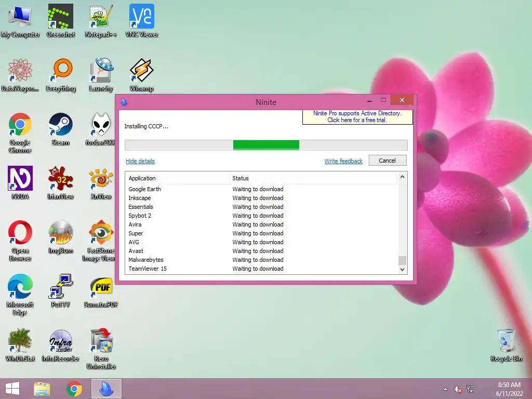This screenshot has width=532, height=399.
Task: Select the Microsoft Edge desktop shortcut
Action: 20,295
